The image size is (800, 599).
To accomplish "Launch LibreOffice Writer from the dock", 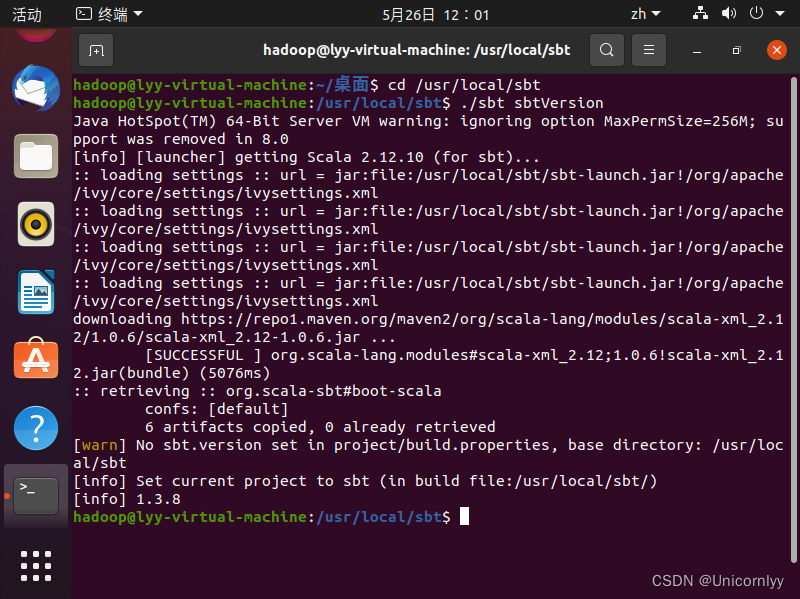I will pyautogui.click(x=36, y=292).
